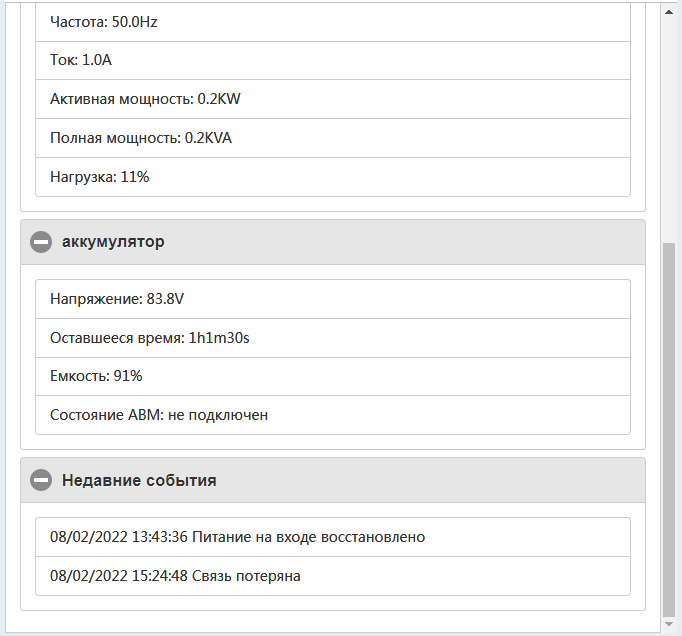The height and width of the screenshot is (636, 682).
Task: Collapse the аккумулятор section header title
Action: click(113, 242)
